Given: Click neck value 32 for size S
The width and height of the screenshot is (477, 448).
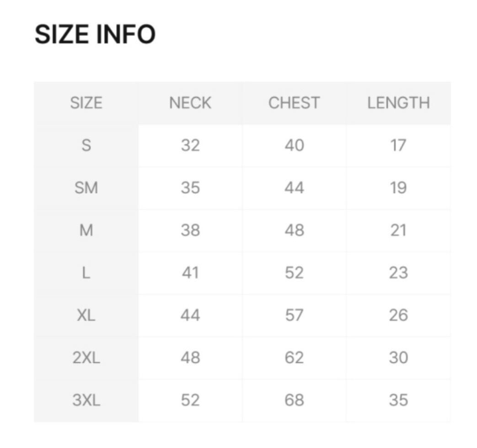Looking at the screenshot, I should click(190, 146).
